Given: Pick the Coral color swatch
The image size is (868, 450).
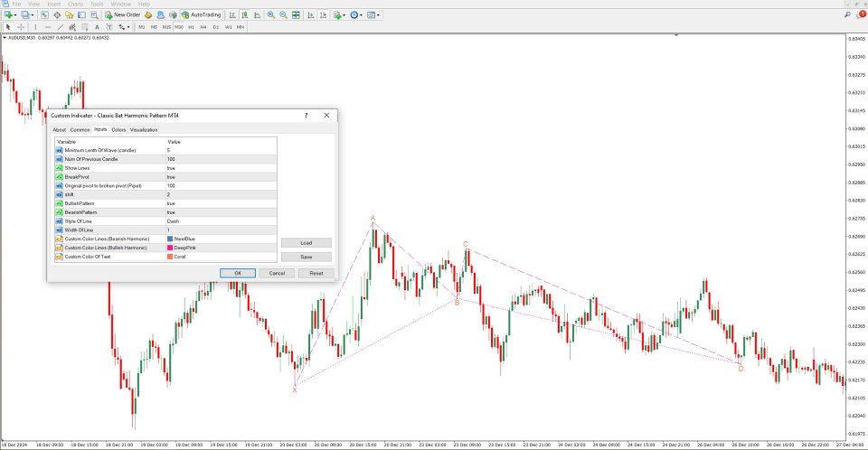Looking at the screenshot, I should [x=170, y=257].
